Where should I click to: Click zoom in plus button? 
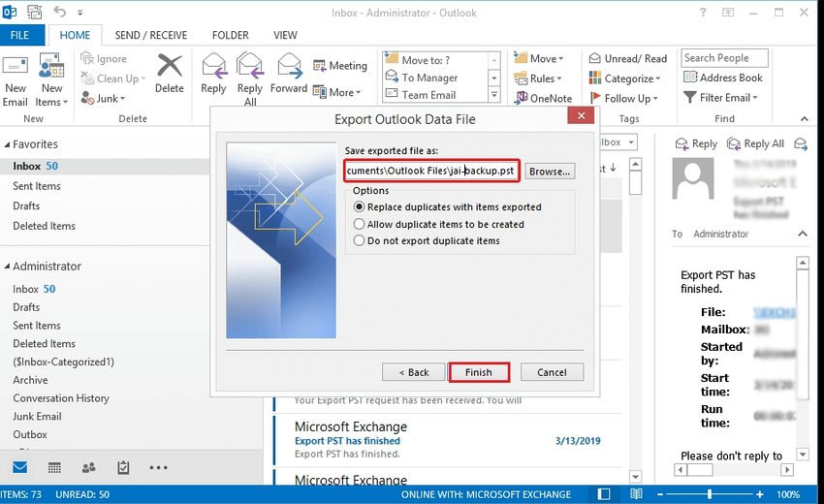pyautogui.click(x=759, y=494)
